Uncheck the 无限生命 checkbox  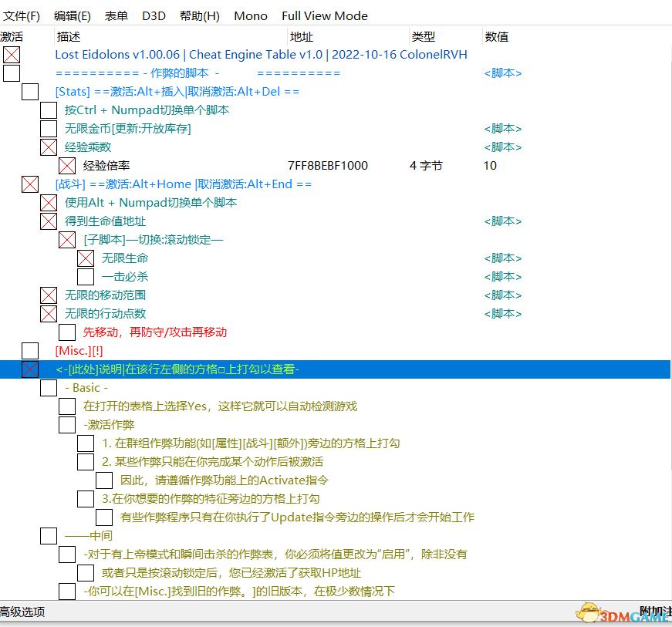point(86,258)
